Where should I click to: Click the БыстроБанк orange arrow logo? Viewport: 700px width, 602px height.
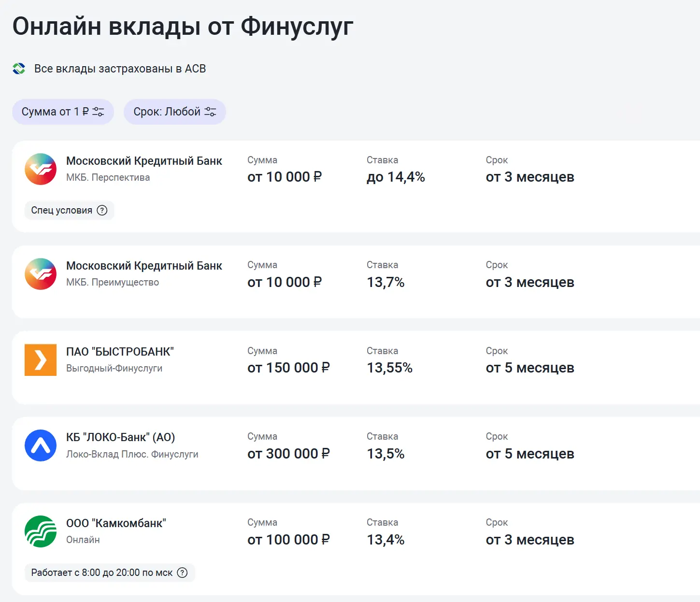(x=41, y=360)
